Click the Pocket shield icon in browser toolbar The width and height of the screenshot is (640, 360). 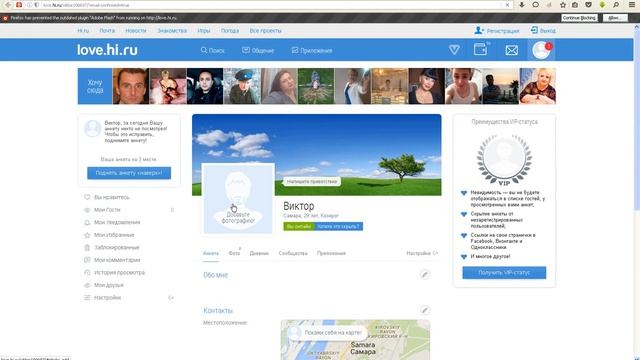click(588, 5)
